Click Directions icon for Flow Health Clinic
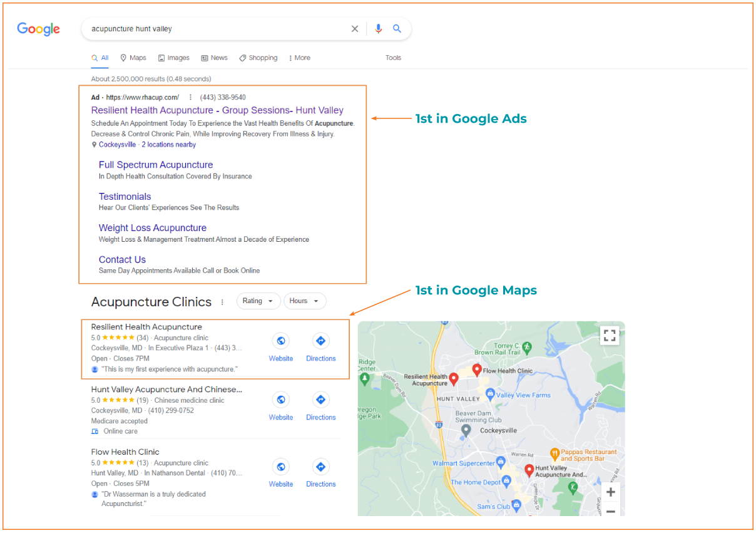The image size is (756, 533). pos(320,467)
